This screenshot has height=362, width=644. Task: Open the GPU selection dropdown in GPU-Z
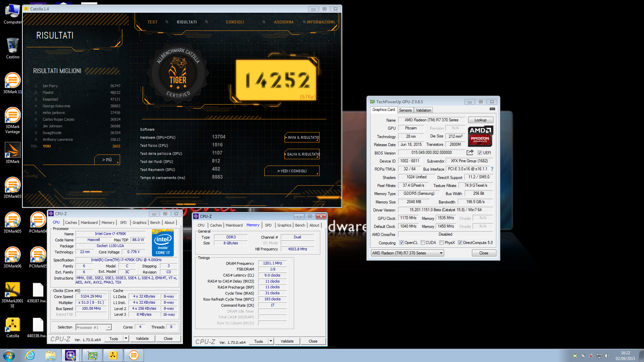(408, 253)
